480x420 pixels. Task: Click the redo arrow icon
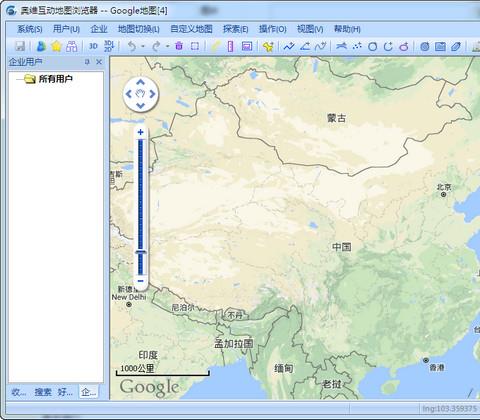(156, 46)
